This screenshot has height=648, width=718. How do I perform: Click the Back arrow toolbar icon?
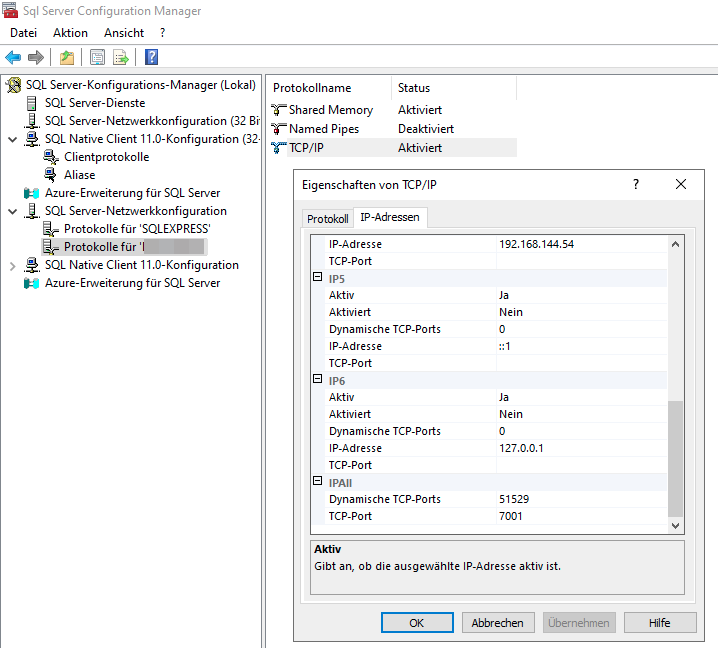[x=13, y=57]
